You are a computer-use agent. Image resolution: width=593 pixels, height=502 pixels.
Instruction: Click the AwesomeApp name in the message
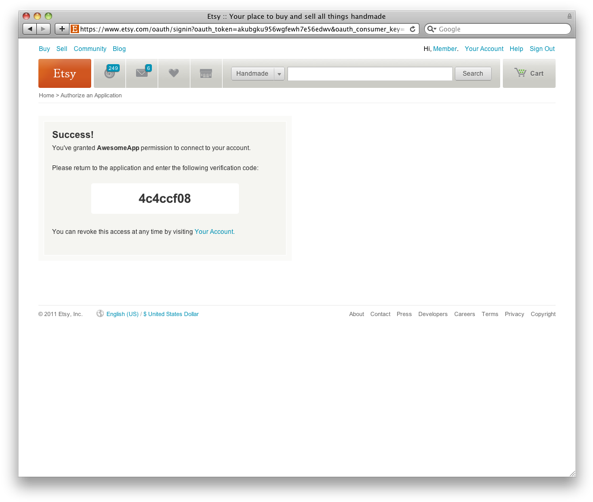[x=118, y=148]
